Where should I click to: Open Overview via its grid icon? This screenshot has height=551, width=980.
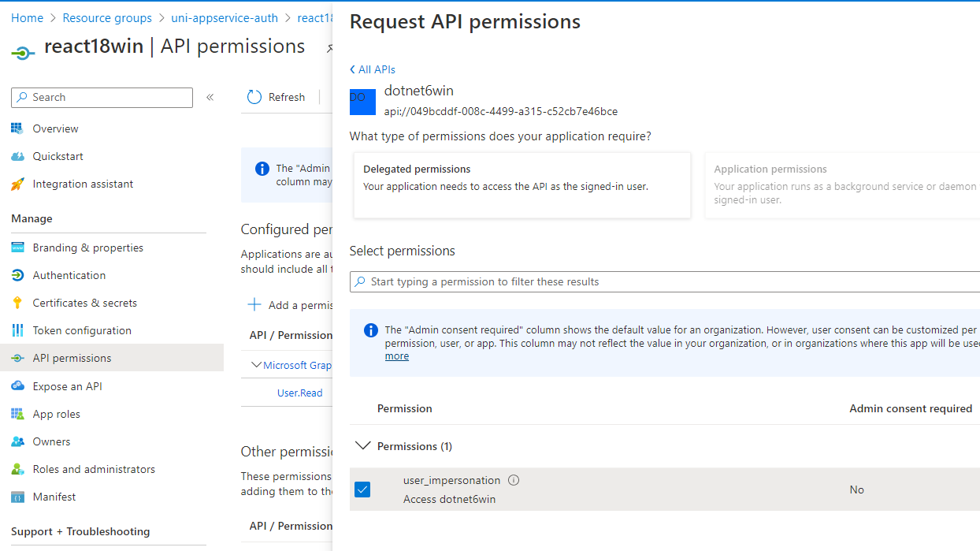point(17,128)
